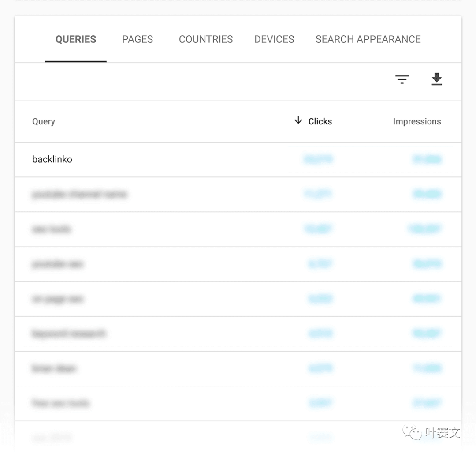Open the COUNTRIES tab

point(206,39)
